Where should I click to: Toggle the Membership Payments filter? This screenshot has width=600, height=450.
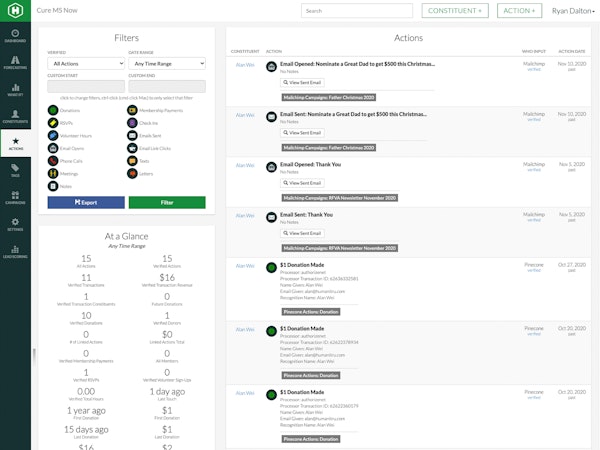tap(132, 110)
